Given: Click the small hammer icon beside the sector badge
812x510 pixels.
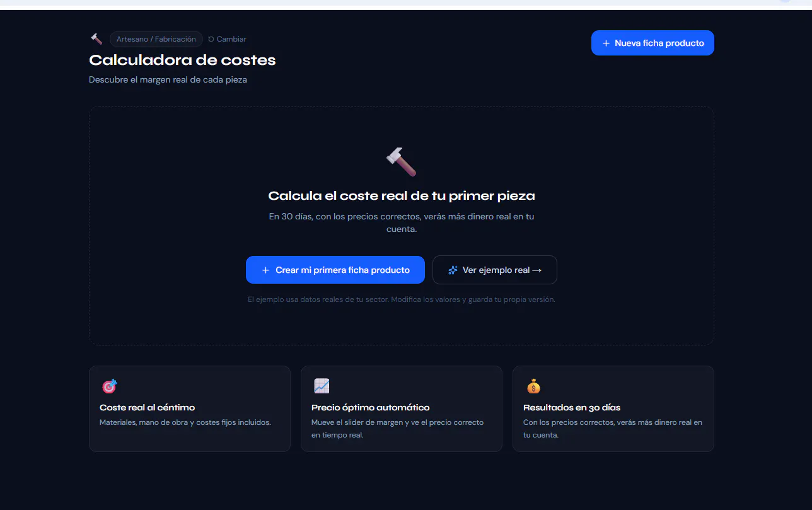Looking at the screenshot, I should click(x=96, y=39).
